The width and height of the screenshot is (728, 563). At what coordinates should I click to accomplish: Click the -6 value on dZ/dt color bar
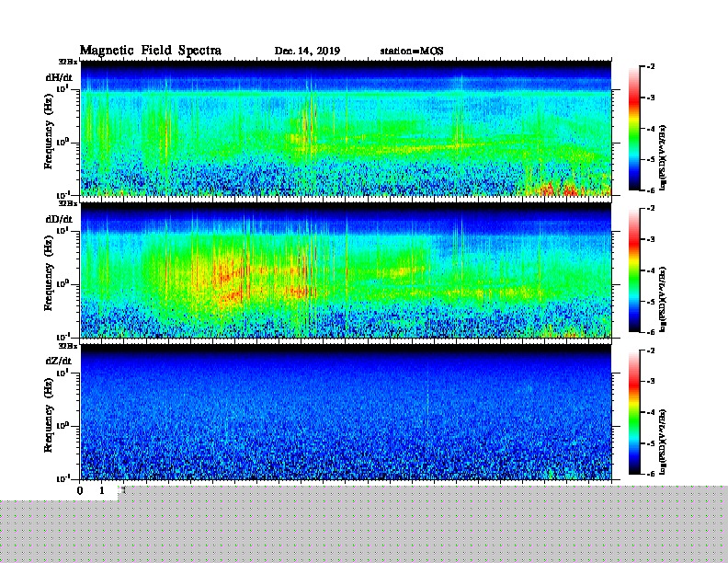point(651,474)
